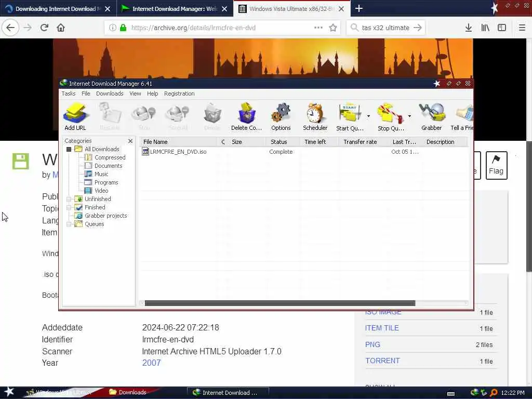Open the Tasks menu

pos(68,94)
